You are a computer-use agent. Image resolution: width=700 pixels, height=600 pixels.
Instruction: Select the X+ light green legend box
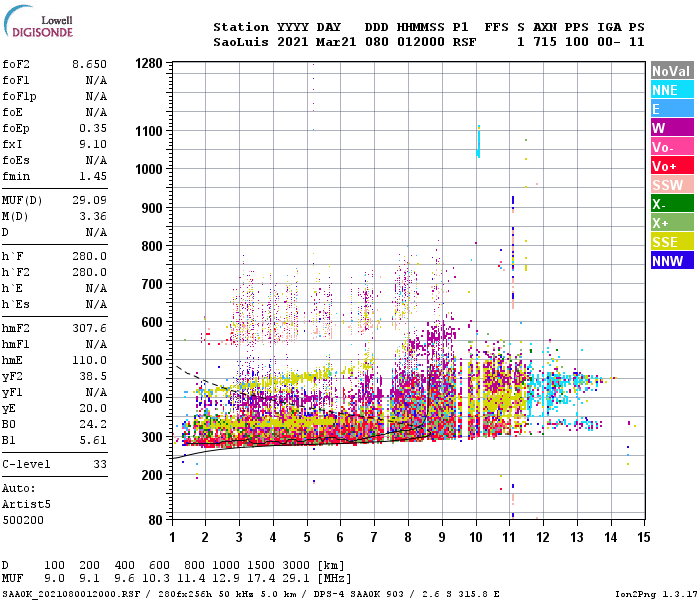(x=672, y=223)
